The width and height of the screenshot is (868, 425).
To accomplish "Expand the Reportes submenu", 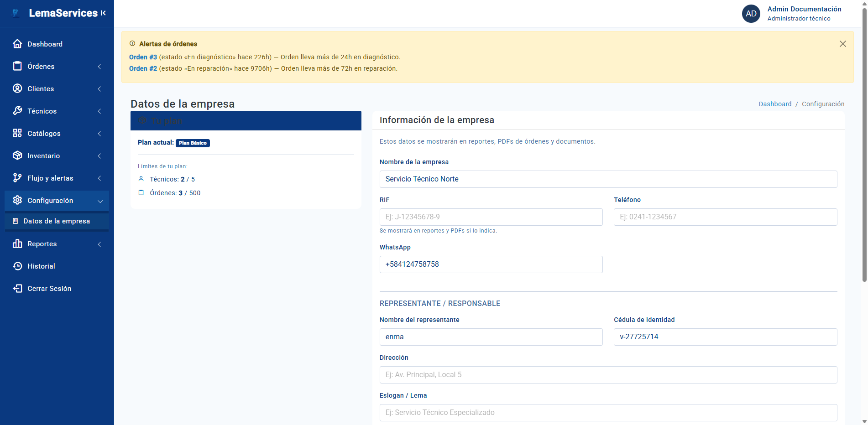I will pos(99,244).
